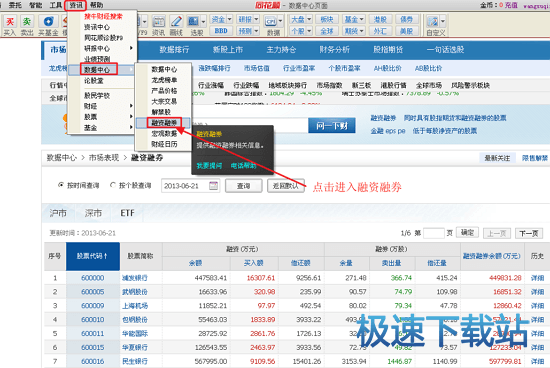The height and width of the screenshot is (368, 550).
Task: Open the 工具 menu
Action: tap(56, 5)
